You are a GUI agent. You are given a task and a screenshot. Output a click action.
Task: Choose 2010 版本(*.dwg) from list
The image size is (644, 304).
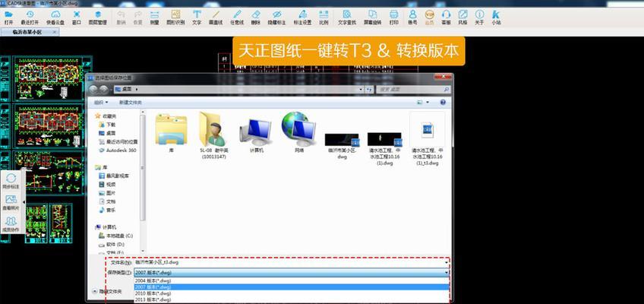(x=292, y=293)
